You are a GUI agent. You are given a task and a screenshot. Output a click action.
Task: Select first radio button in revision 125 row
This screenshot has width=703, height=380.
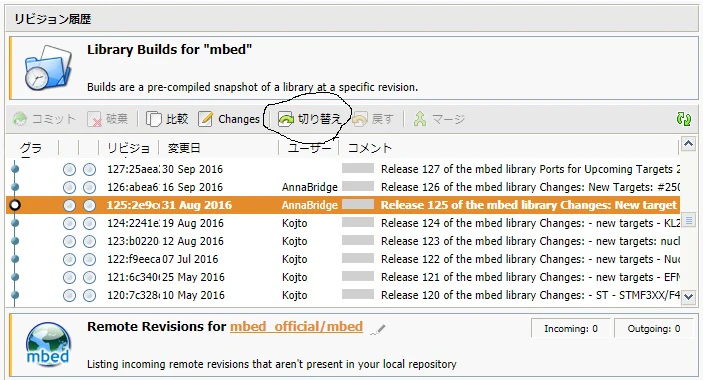click(x=69, y=205)
